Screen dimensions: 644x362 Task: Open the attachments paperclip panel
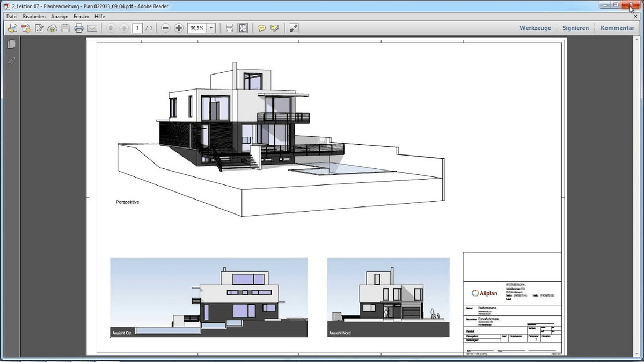point(11,61)
